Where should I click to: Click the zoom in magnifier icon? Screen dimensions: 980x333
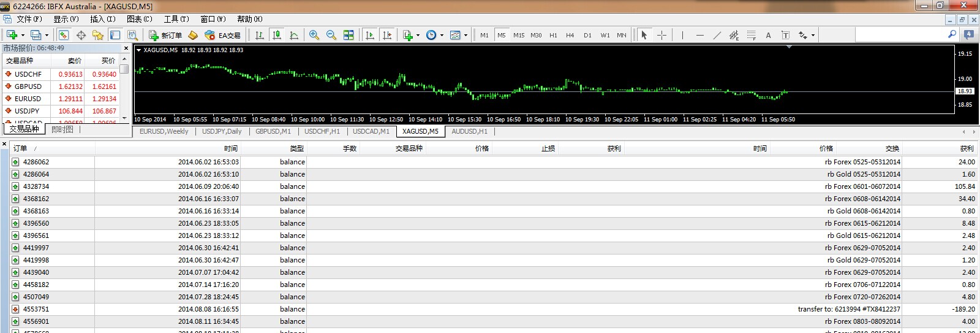[x=314, y=35]
